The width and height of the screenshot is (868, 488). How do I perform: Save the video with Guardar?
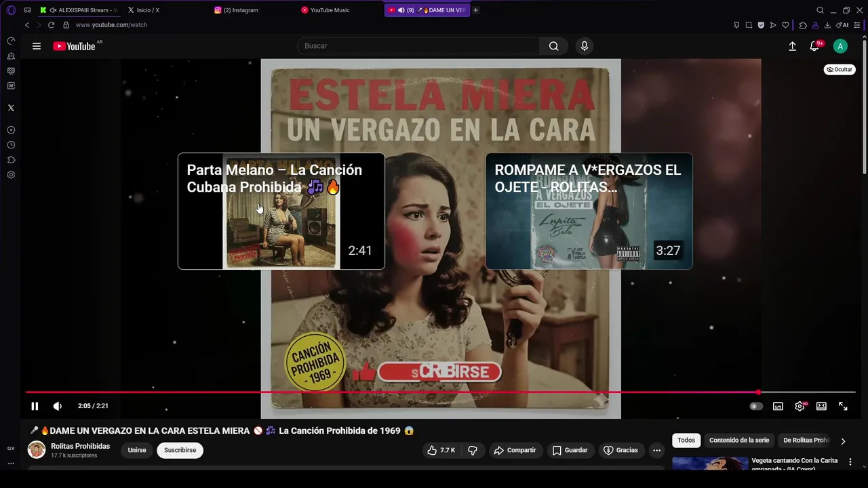click(x=570, y=450)
